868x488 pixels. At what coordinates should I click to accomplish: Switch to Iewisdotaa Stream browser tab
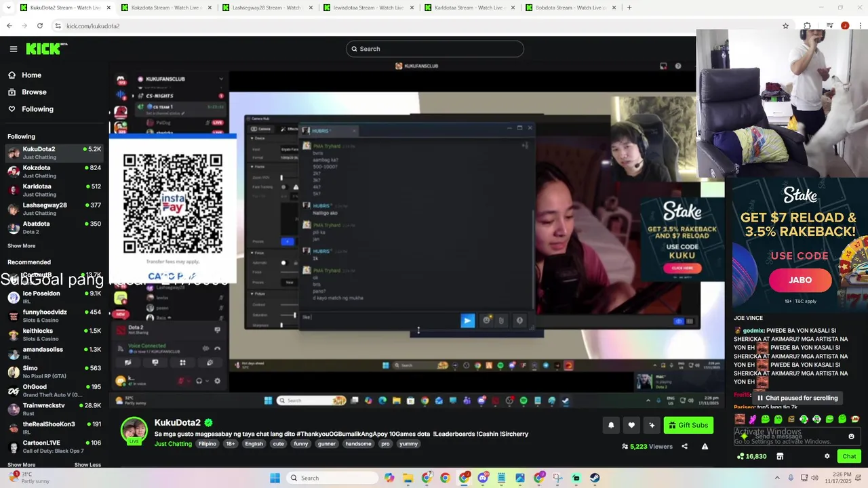click(x=368, y=7)
